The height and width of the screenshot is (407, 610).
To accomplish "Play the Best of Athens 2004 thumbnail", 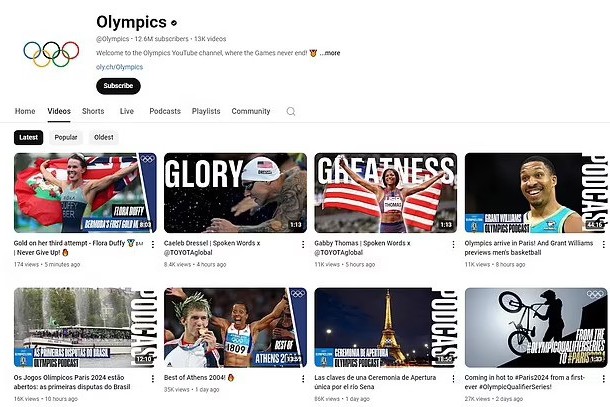I will pos(235,327).
